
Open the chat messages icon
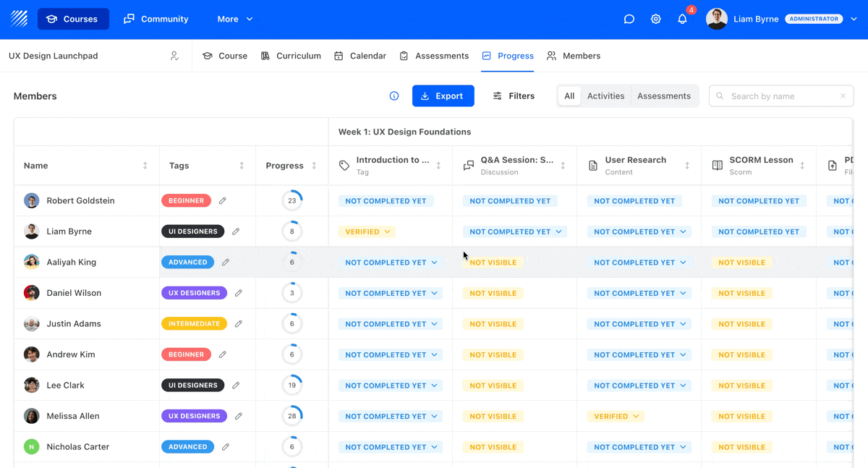[x=629, y=20]
